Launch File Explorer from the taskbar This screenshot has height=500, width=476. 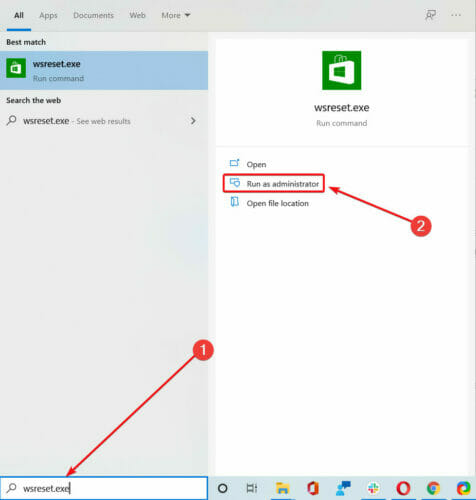pos(282,488)
